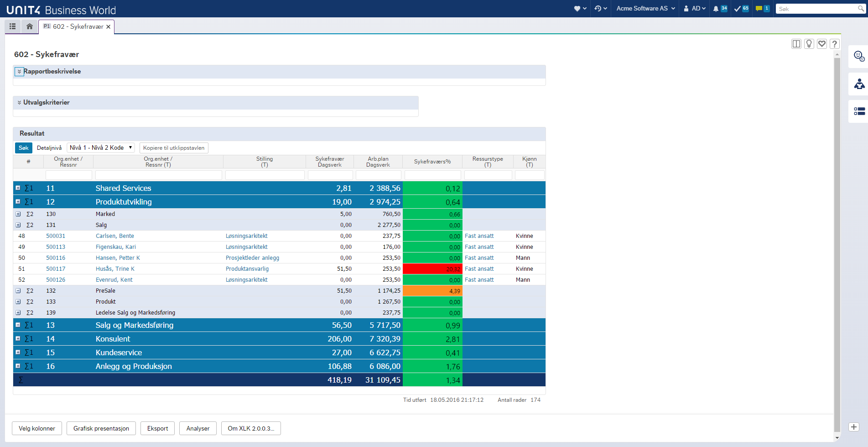The image size is (868, 447).
Task: Go to the home page icon
Action: [30, 26]
